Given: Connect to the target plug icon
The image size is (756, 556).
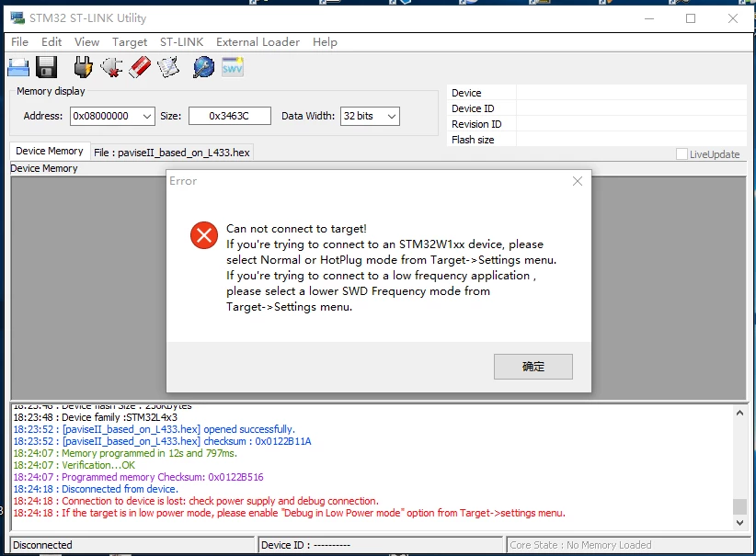Looking at the screenshot, I should 83,67.
